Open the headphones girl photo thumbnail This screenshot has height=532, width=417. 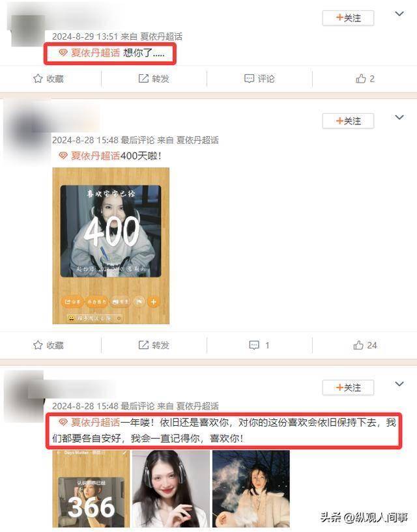(x=171, y=488)
